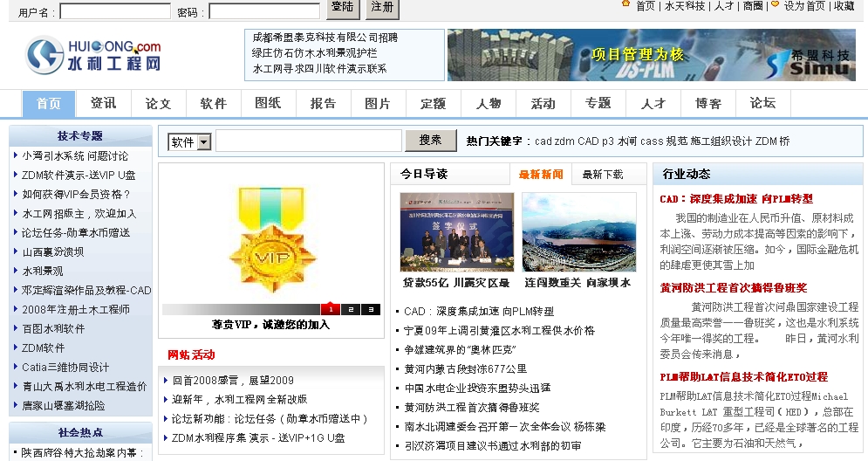Open headline PLM帮助L&T信息技术简化ETO过程

[x=744, y=377]
